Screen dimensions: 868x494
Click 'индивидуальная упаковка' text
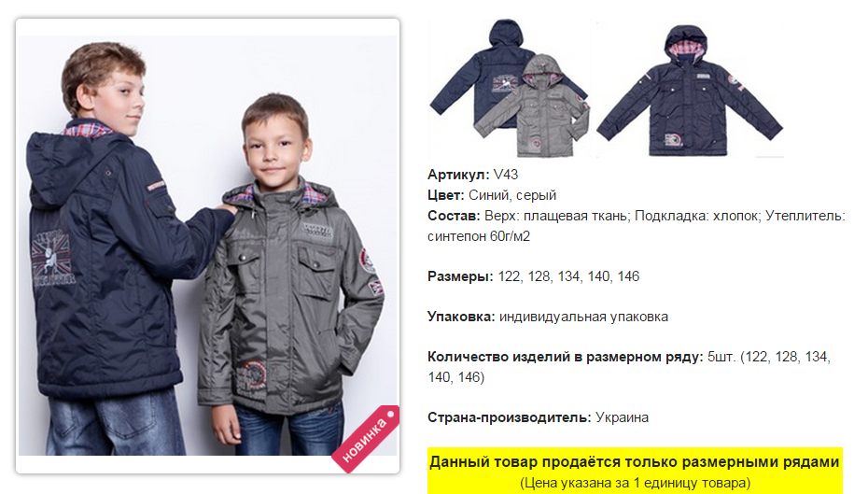(x=583, y=317)
